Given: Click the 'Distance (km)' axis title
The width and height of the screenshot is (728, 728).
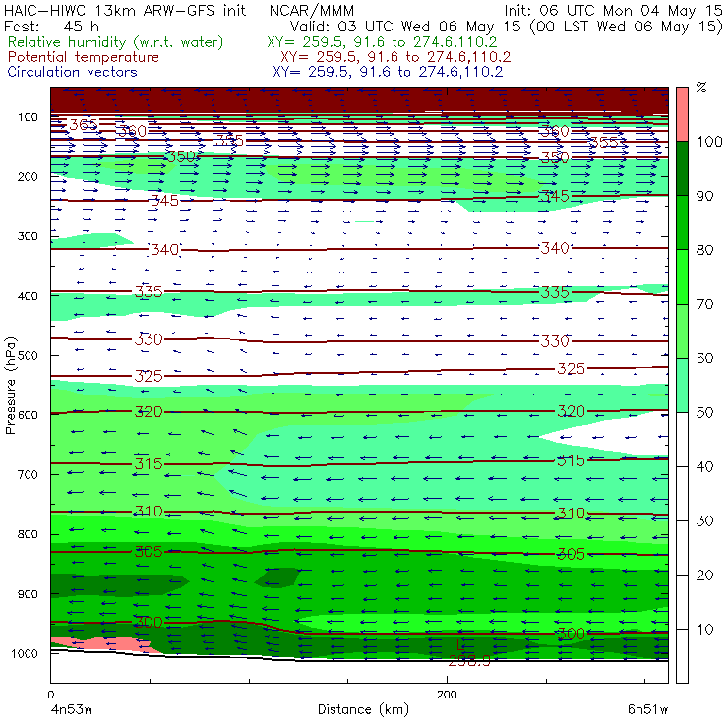Looking at the screenshot, I should point(363,710).
